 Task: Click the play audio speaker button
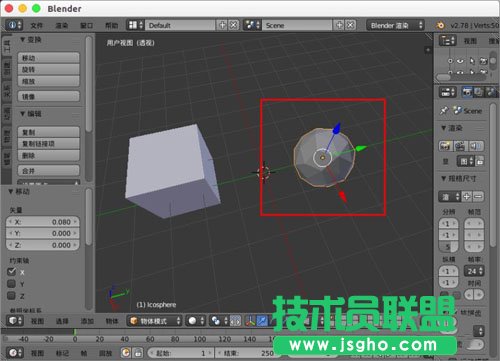tap(476, 146)
